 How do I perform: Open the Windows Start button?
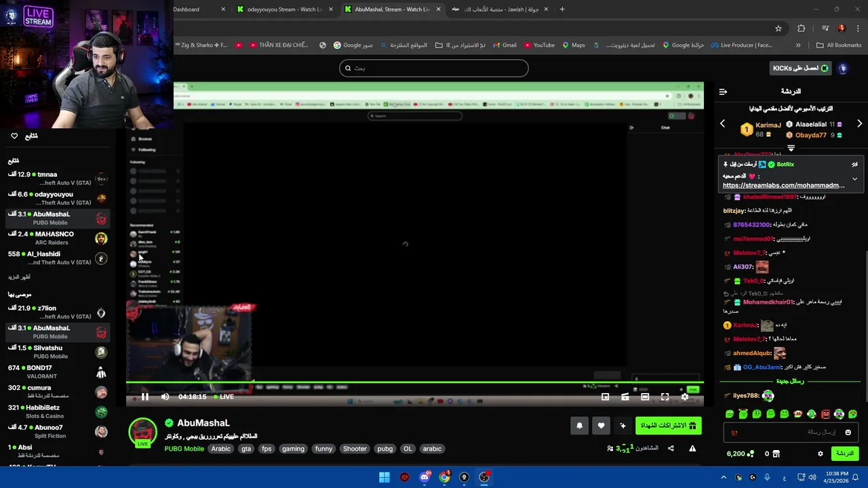pyautogui.click(x=384, y=477)
